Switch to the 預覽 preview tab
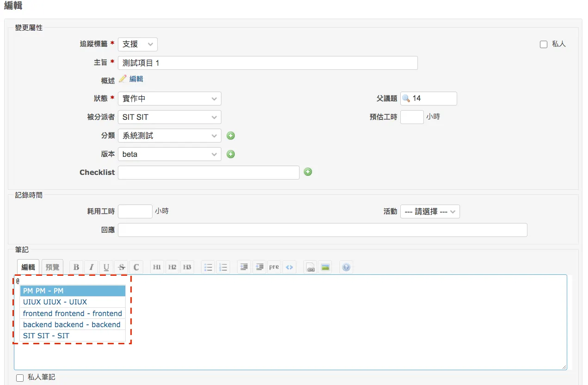588x385 pixels. [x=52, y=267]
